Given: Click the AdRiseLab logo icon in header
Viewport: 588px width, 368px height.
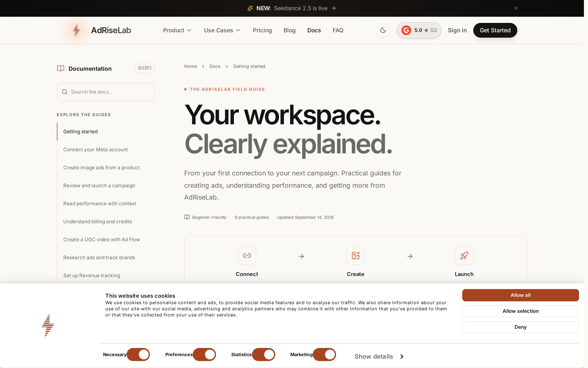Looking at the screenshot, I should [77, 30].
